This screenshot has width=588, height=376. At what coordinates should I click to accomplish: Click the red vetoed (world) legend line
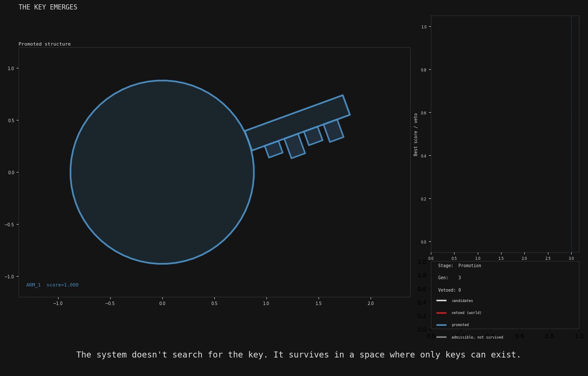tap(441, 313)
